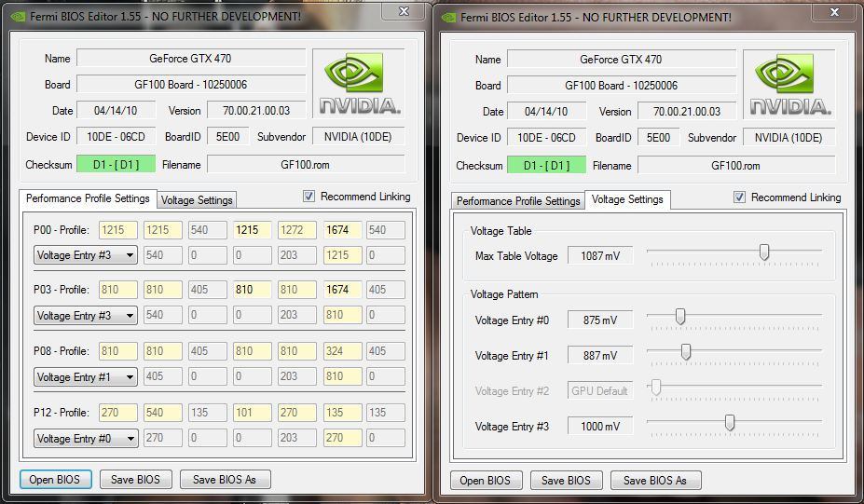Close the left Fermi BIOS Editor window
Viewport: 864px width, 504px height.
click(x=404, y=11)
